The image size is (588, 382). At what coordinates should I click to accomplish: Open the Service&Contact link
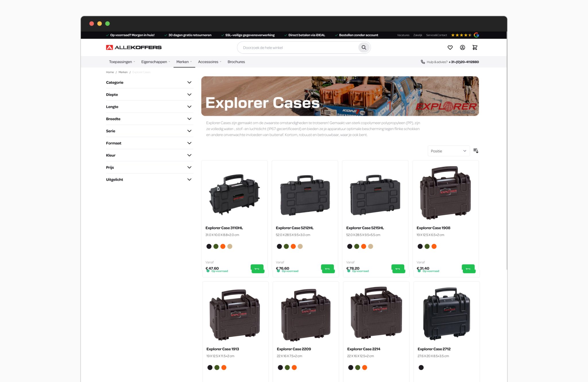(436, 35)
